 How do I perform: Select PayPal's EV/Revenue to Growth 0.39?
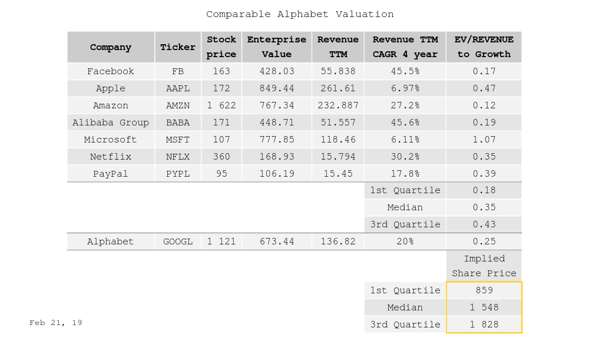(484, 174)
